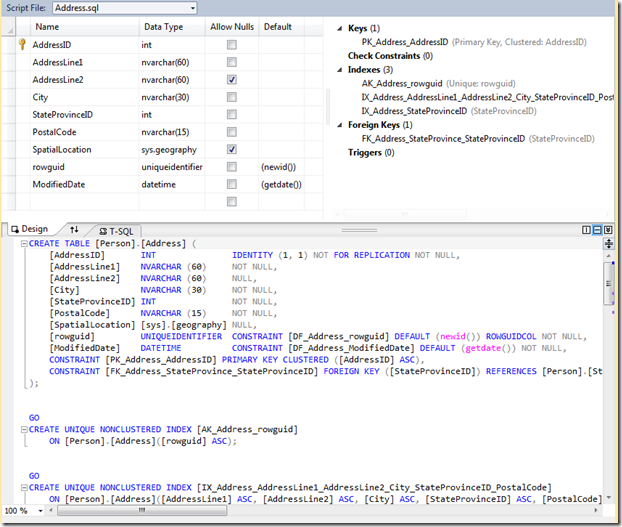Image resolution: width=622 pixels, height=527 pixels.
Task: Click the (getdate()) default value cell
Action: click(281, 184)
